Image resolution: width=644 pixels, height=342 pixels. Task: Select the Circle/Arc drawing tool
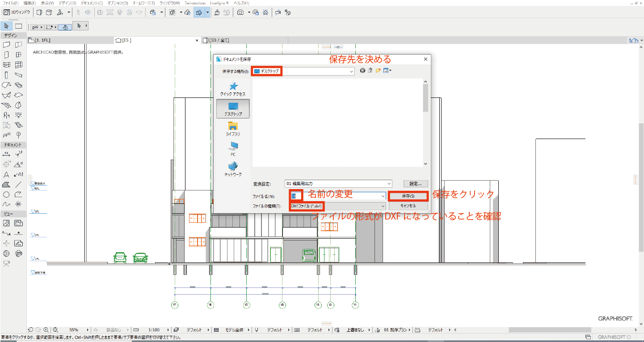tap(7, 194)
